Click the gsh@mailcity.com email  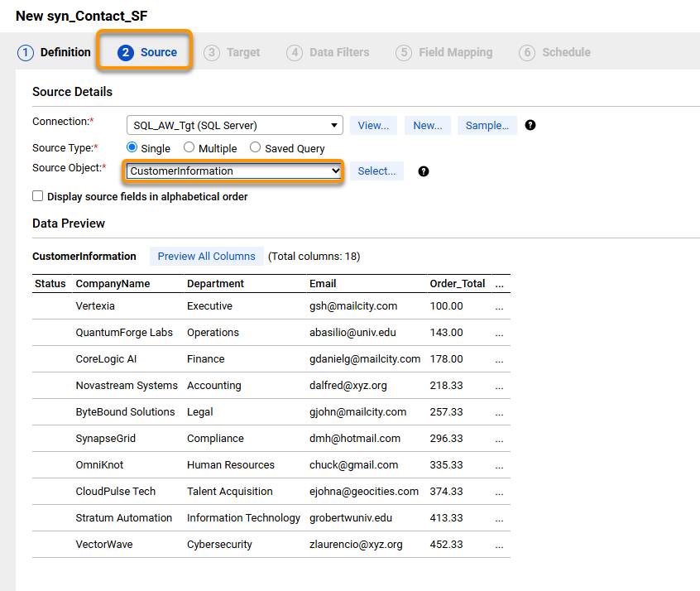coord(353,306)
